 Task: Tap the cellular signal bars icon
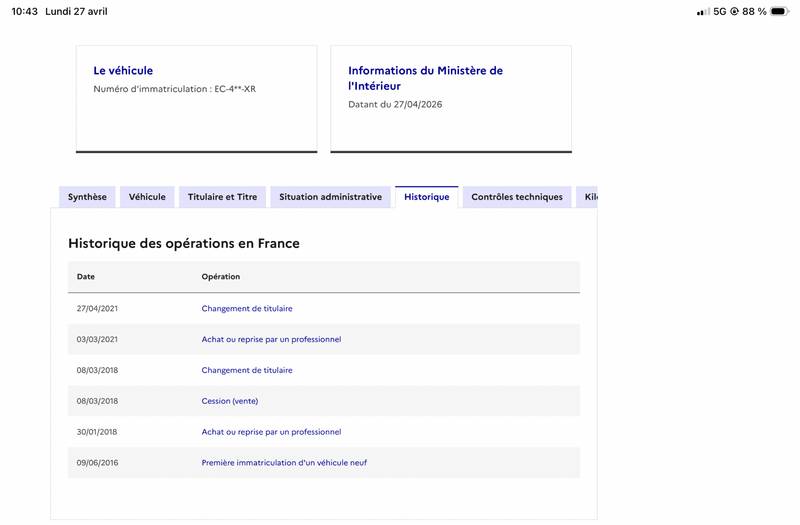pos(703,11)
